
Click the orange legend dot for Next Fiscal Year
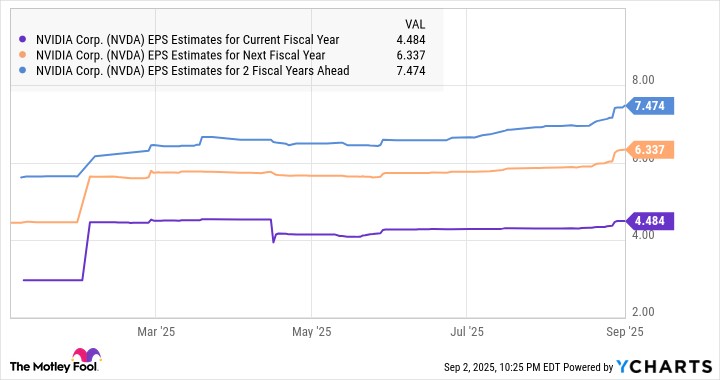click(22, 55)
